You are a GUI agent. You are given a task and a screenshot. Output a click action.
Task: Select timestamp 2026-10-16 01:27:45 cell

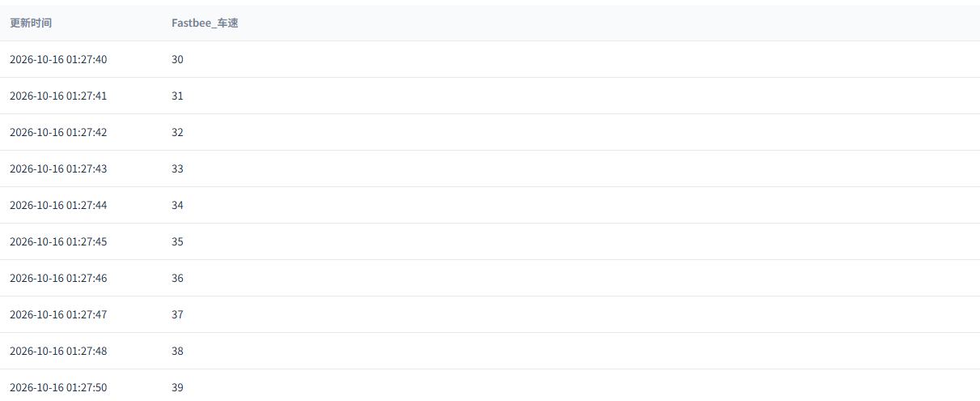coord(58,241)
